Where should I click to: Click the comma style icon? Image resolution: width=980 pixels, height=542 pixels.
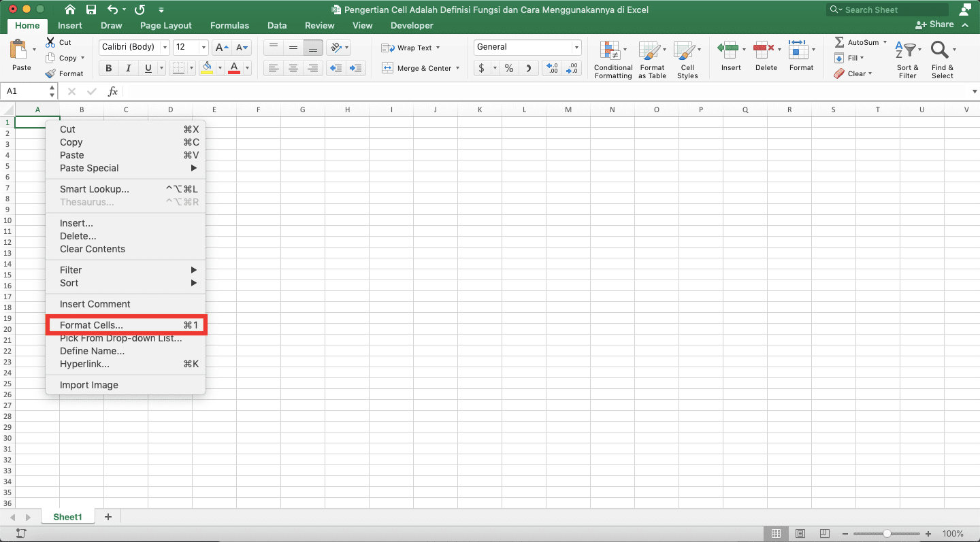pyautogui.click(x=529, y=68)
